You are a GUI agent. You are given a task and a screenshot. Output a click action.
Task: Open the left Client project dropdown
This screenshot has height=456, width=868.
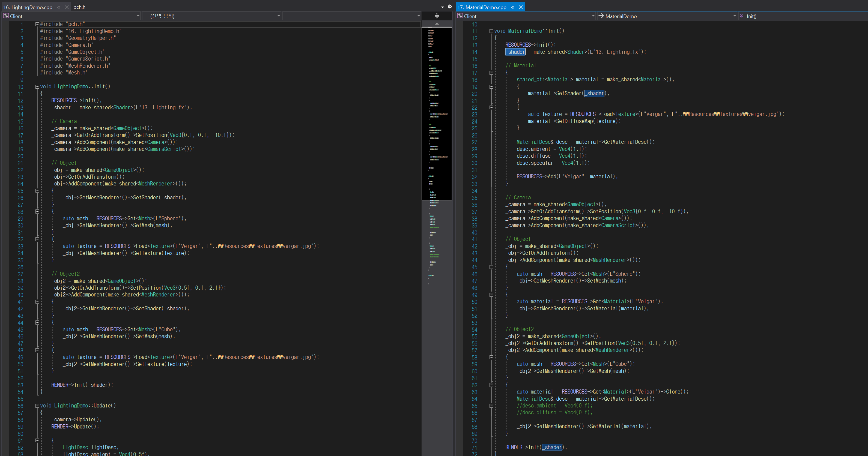tap(71, 16)
